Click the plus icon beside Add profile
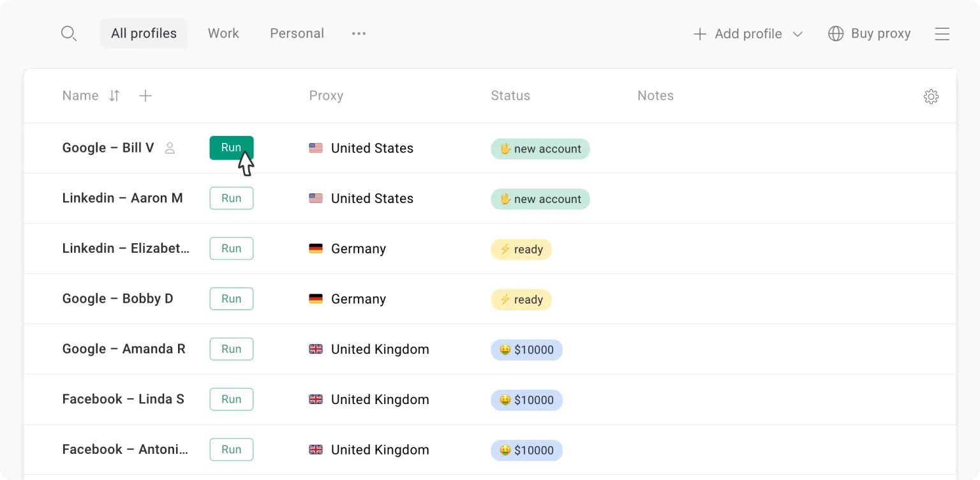Screen dimensions: 980x480 click(700, 34)
